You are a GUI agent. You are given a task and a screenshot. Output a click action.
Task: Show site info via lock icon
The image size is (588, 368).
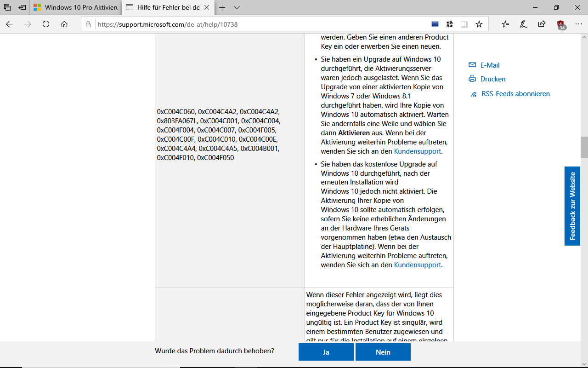tap(88, 24)
